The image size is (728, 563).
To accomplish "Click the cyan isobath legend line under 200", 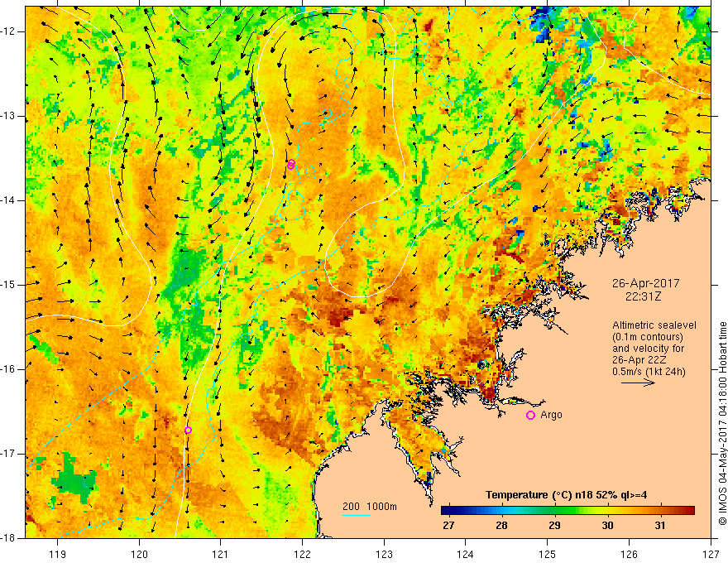I will click(356, 515).
